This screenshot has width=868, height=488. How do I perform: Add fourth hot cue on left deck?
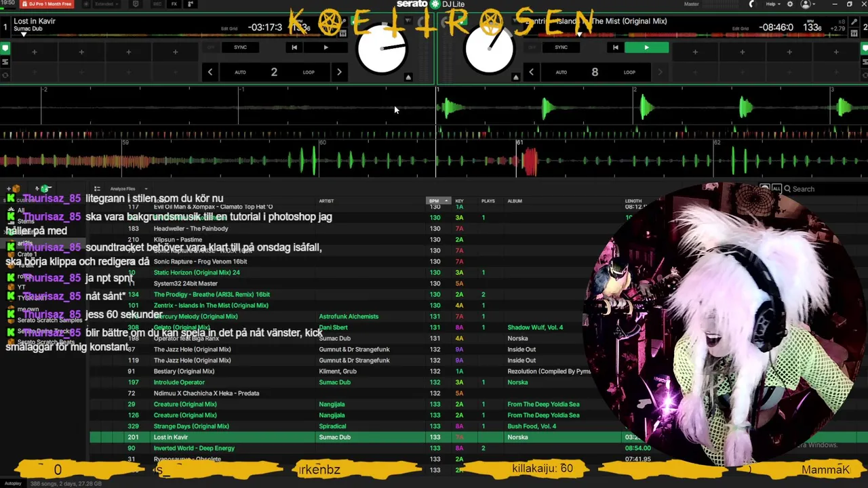click(x=175, y=52)
